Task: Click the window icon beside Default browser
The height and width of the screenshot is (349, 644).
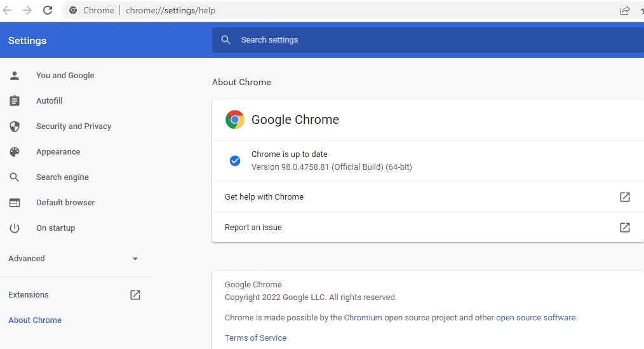Action: point(15,203)
